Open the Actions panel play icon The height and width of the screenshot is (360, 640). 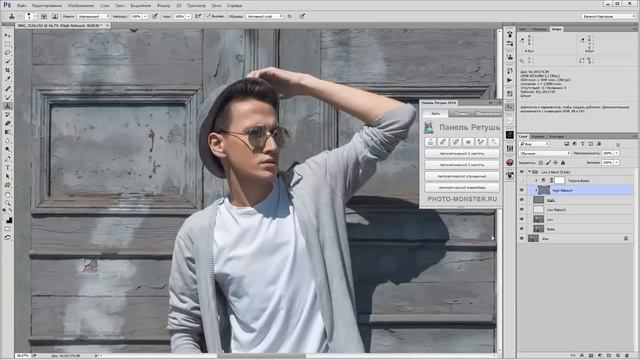510,80
